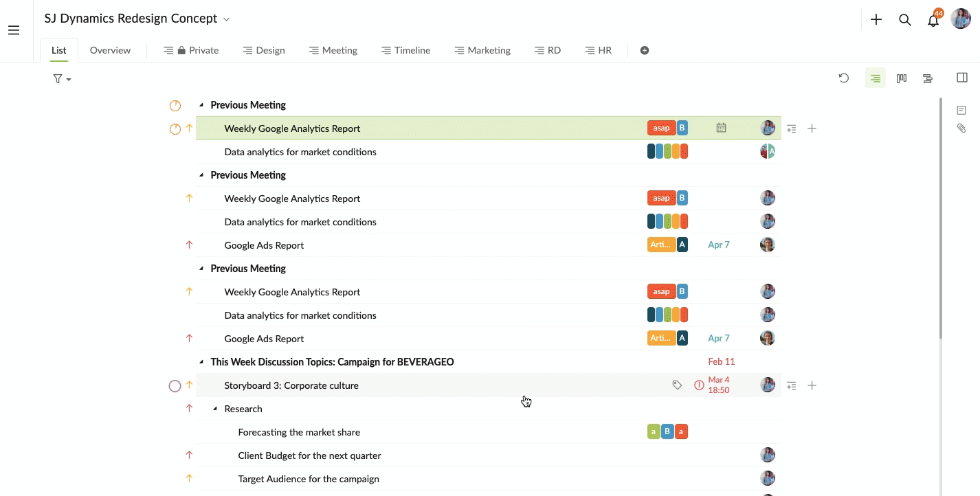Click overdue alert icon on Storyboard 3 row
The image size is (980, 496).
(x=699, y=385)
